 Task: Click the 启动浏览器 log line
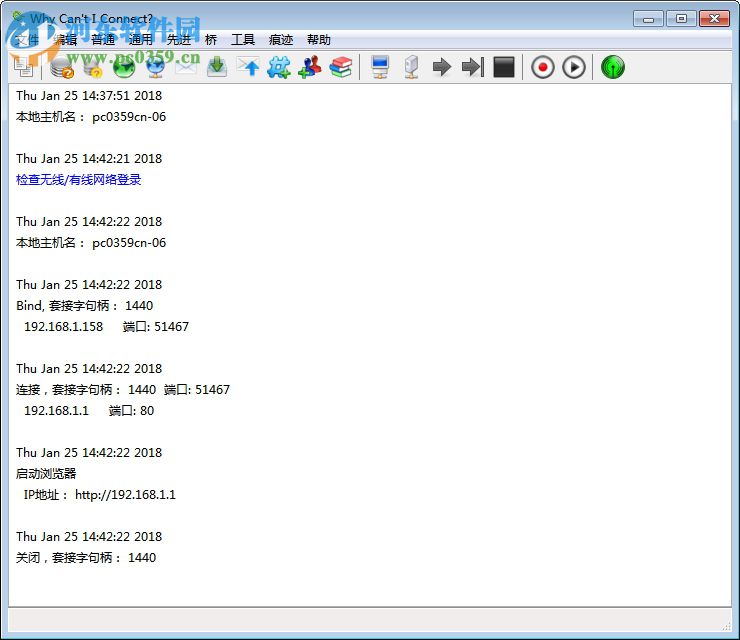[x=46, y=473]
